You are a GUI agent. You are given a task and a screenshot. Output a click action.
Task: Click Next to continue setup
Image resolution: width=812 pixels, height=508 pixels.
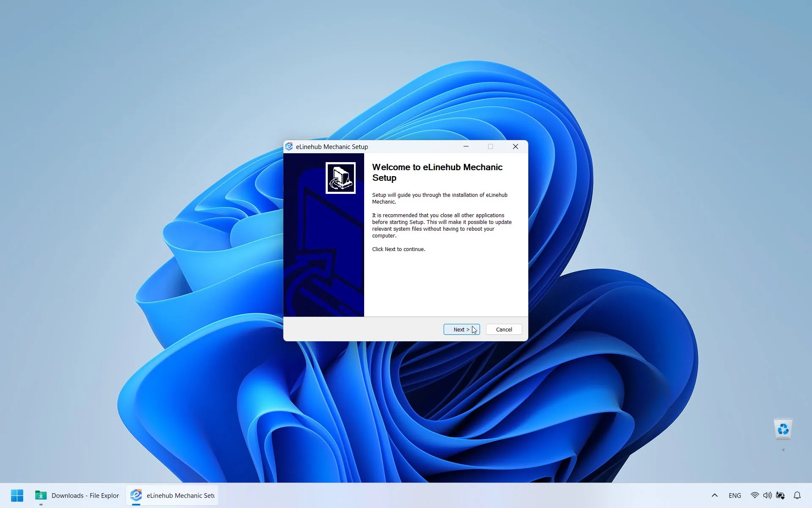461,329
